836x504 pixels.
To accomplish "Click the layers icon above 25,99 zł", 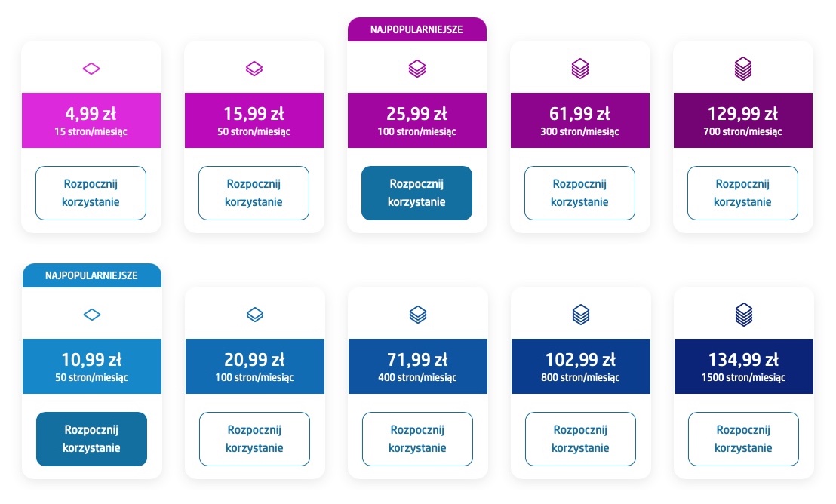I will pyautogui.click(x=417, y=69).
